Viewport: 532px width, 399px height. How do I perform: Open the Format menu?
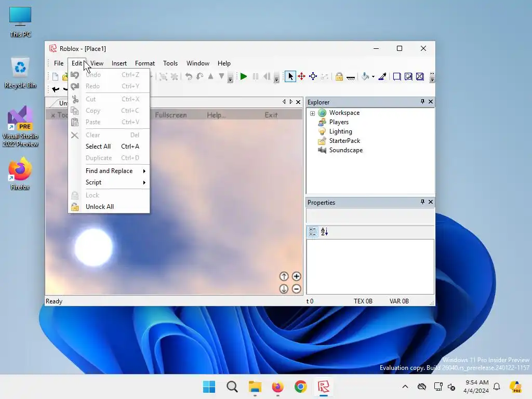[145, 63]
